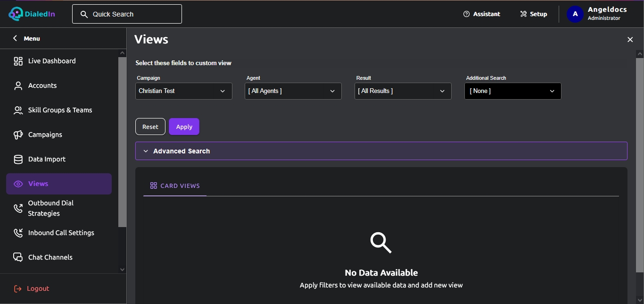Click the Views heading
The height and width of the screenshot is (304, 644).
tap(151, 40)
